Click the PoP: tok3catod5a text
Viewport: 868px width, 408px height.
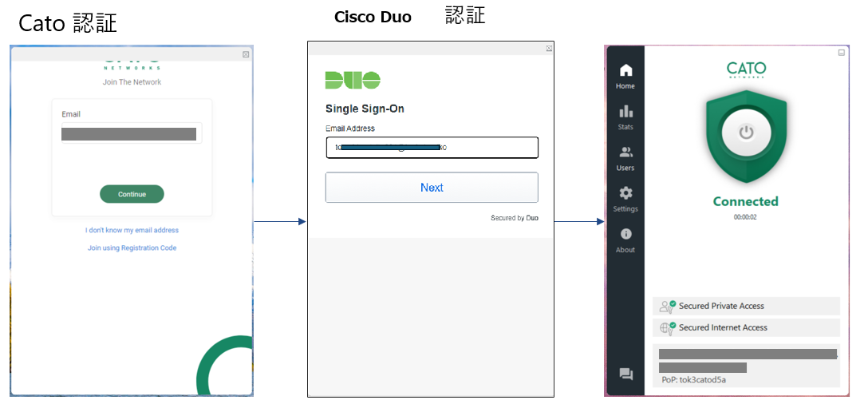(x=693, y=380)
